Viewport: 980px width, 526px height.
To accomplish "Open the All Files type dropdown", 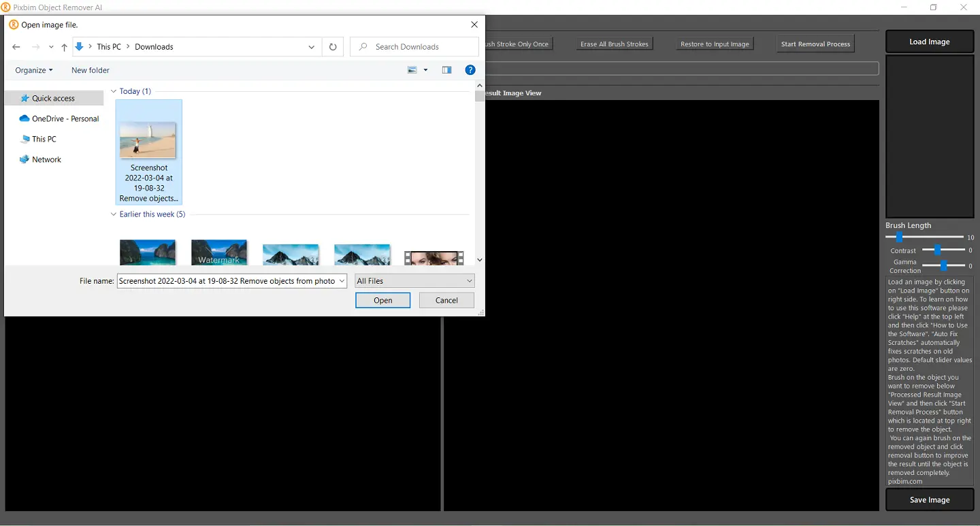I will click(x=414, y=281).
